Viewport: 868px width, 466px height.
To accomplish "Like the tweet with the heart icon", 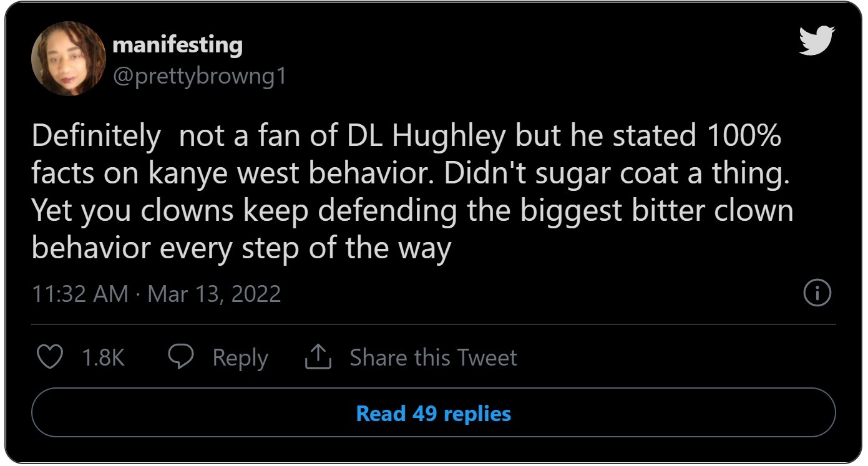I will 50,357.
